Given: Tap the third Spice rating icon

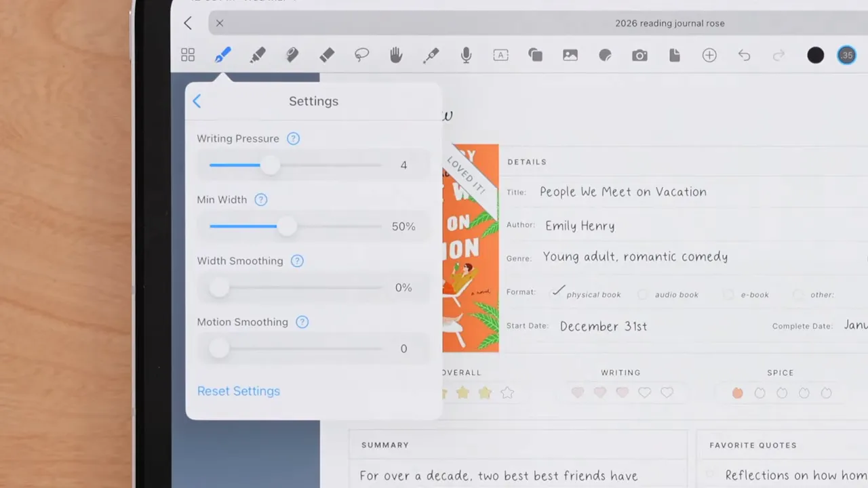Looking at the screenshot, I should click(x=782, y=392).
